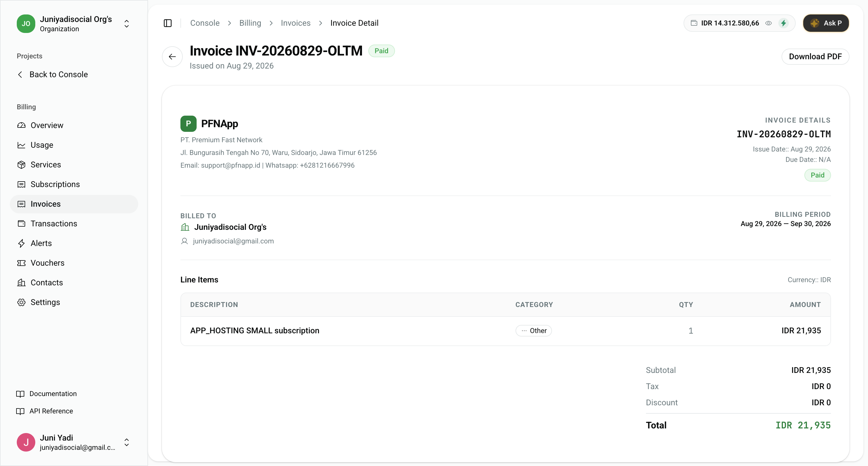Click the Paid badge next to invoice title
This screenshot has height=466, width=868.
pos(381,51)
